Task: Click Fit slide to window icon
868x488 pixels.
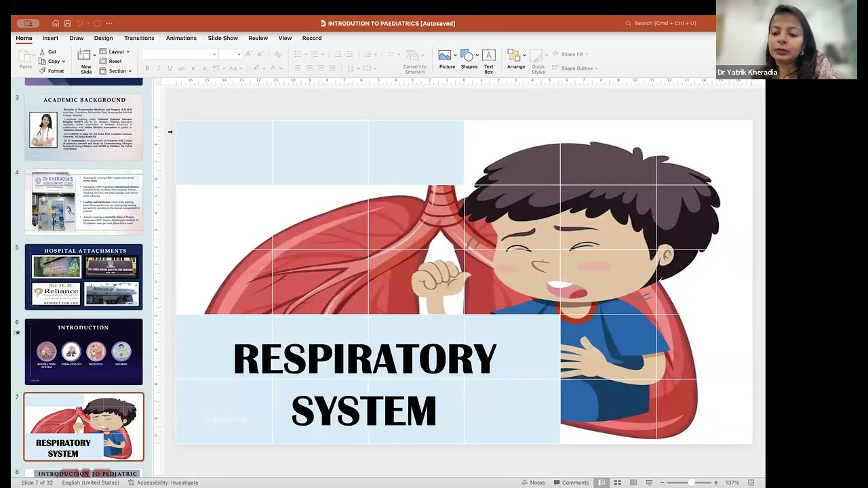Action: (751, 483)
